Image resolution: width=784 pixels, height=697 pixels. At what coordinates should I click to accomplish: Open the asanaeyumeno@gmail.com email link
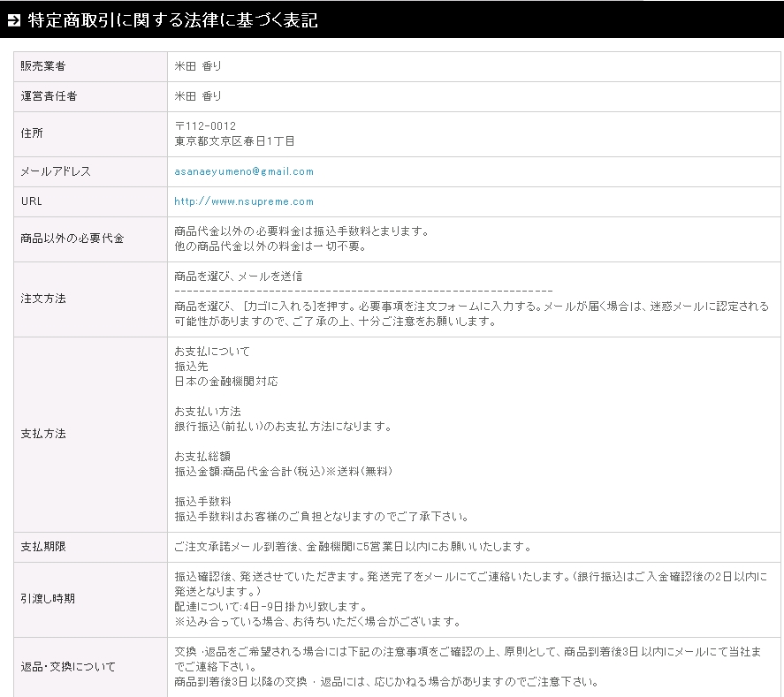tap(244, 171)
